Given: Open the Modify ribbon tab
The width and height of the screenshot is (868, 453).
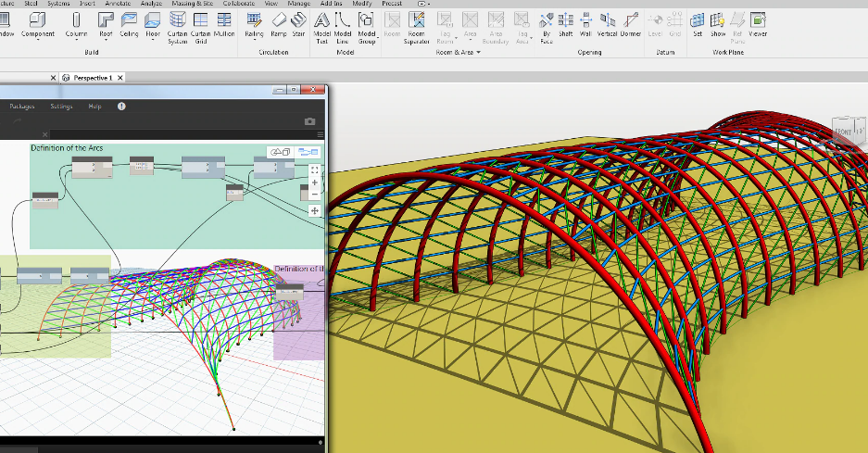Looking at the screenshot, I should pos(362,4).
